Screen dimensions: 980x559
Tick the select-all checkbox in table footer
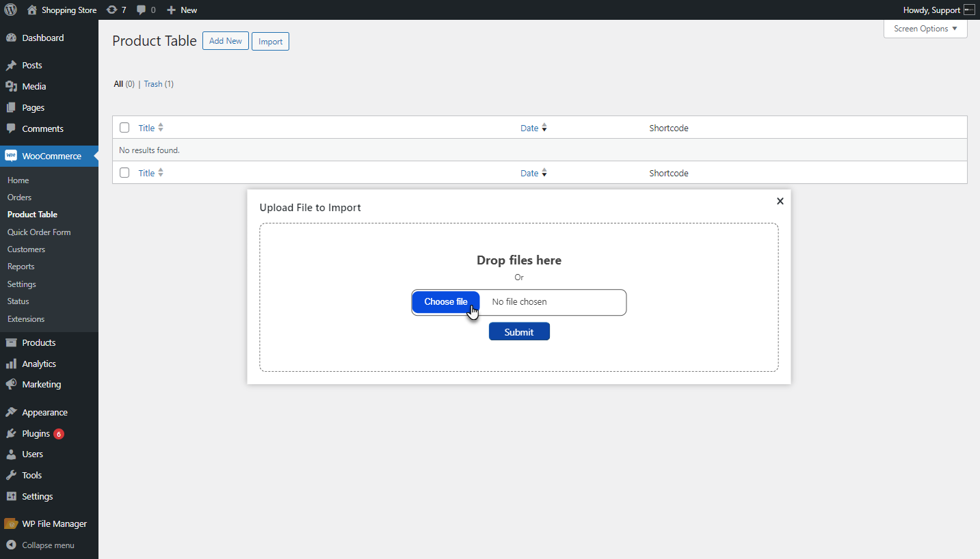click(124, 173)
